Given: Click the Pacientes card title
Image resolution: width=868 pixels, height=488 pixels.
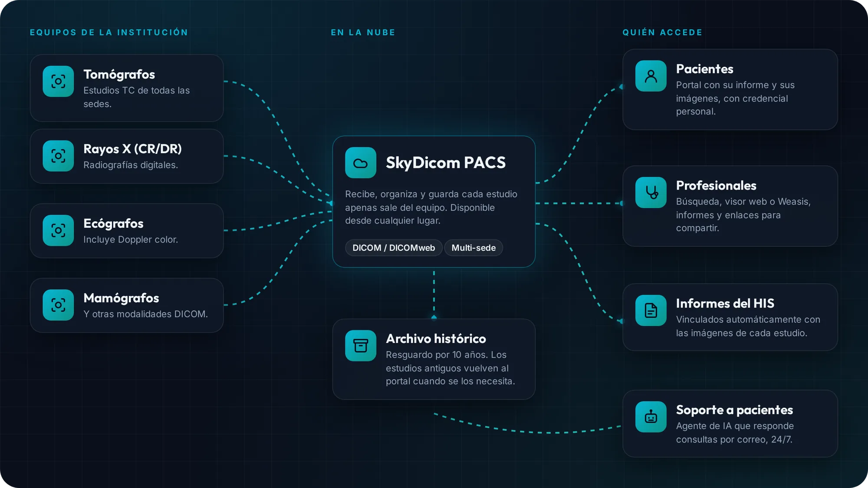Looking at the screenshot, I should point(704,69).
